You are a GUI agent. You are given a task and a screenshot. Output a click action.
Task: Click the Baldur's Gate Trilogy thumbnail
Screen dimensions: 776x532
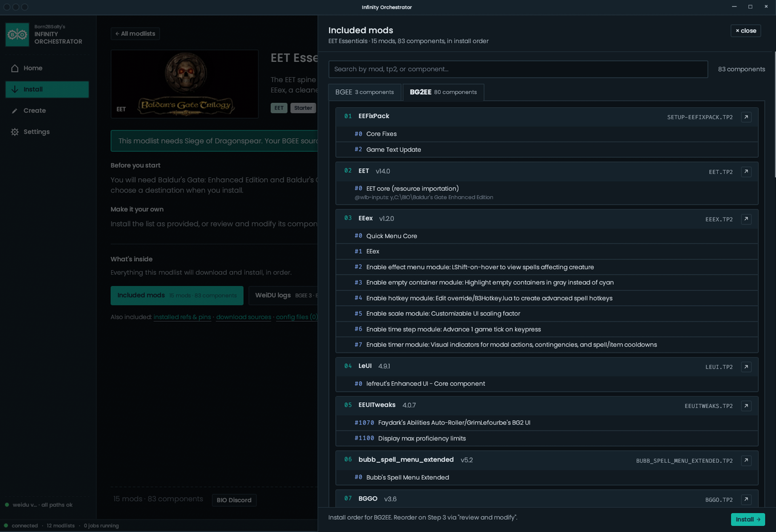pyautogui.click(x=185, y=84)
